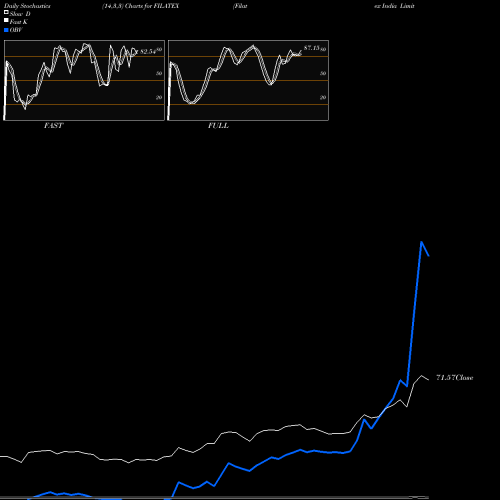Viewport: 500px width, 500px height.
Task: Open the FULL stochastics chart thumbnail
Action: coord(248,80)
